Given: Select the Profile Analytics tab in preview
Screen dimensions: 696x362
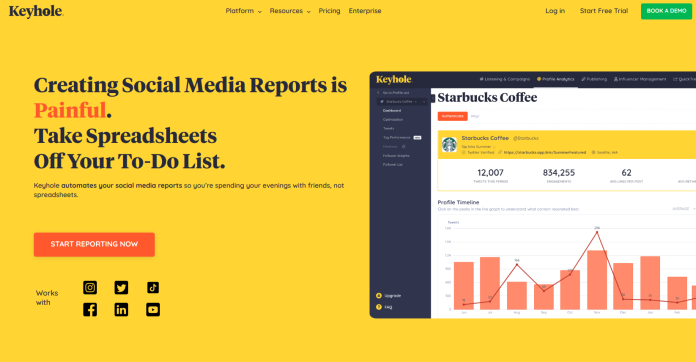Looking at the screenshot, I should point(556,79).
